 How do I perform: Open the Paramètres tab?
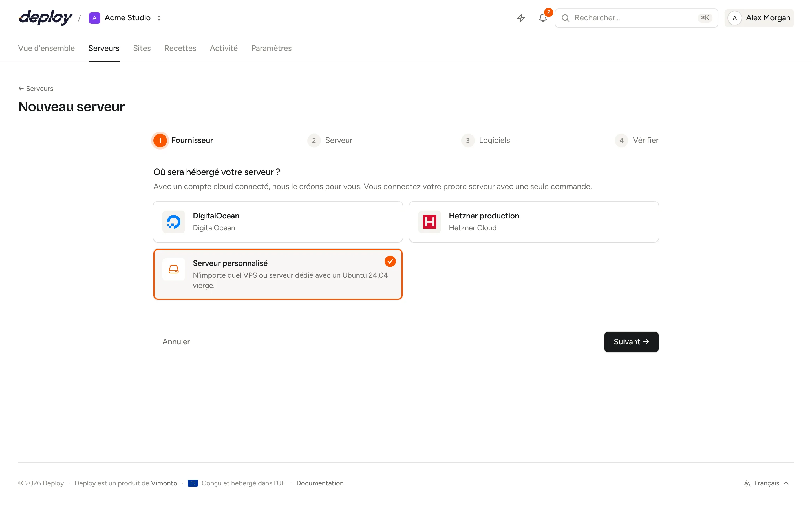[x=272, y=48]
